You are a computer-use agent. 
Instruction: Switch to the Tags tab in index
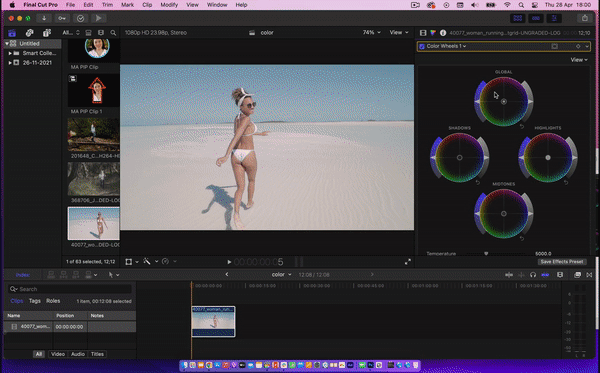34,301
